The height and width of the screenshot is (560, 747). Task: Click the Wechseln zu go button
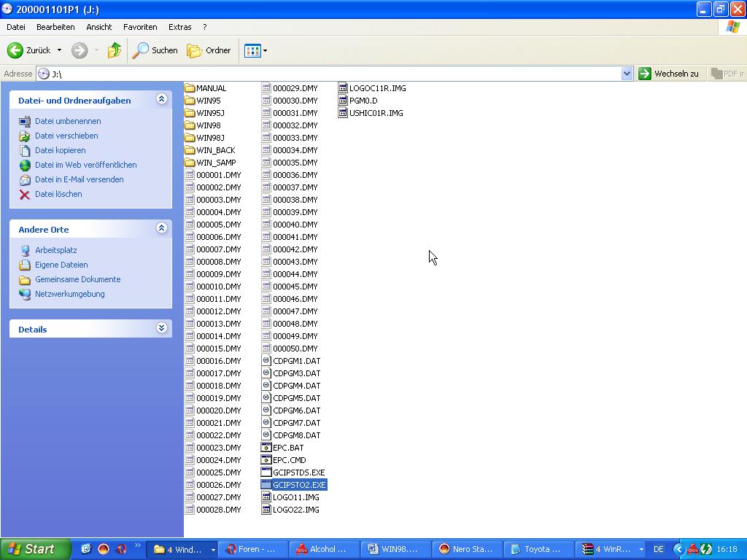tap(669, 74)
